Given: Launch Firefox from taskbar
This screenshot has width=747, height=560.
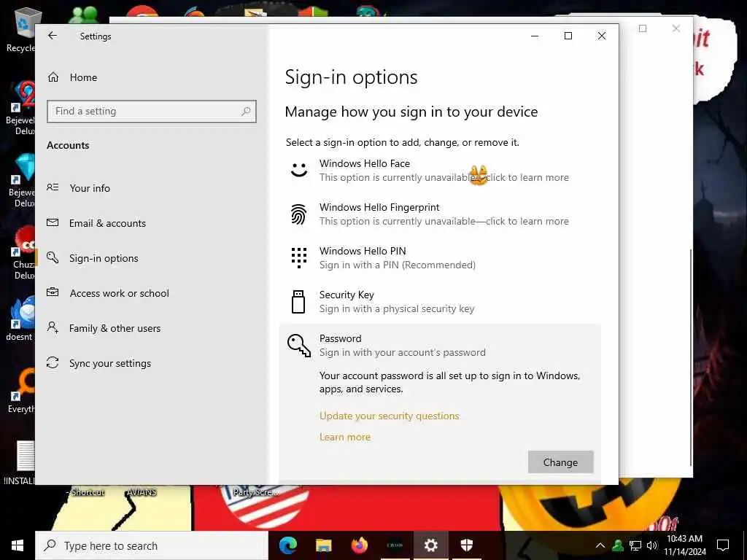Looking at the screenshot, I should [359, 545].
